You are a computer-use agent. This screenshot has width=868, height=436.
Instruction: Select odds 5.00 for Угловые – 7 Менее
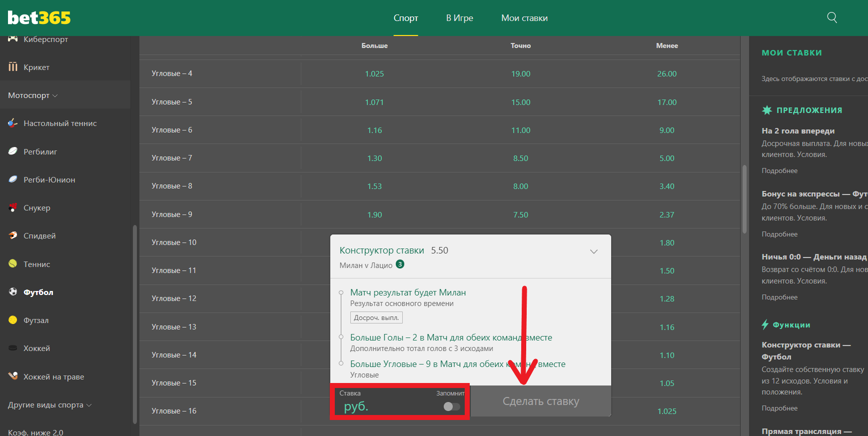point(667,158)
